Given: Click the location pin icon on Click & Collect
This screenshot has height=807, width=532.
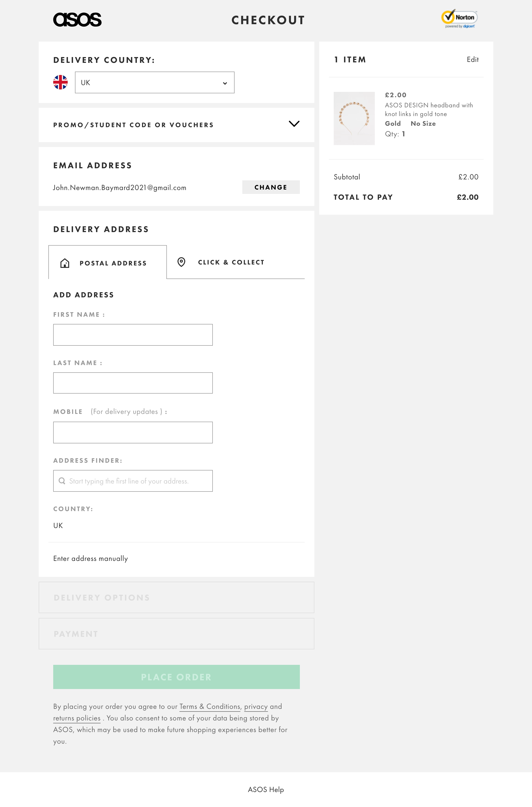Looking at the screenshot, I should pyautogui.click(x=182, y=262).
